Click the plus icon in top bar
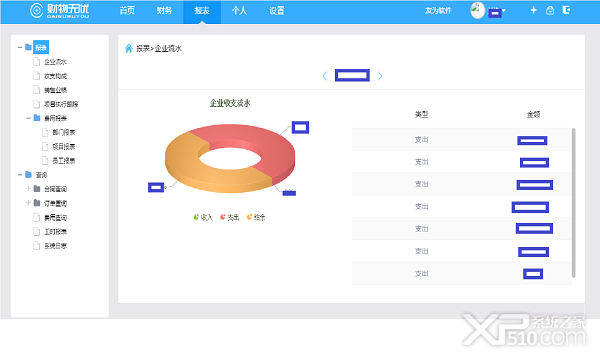600x360 pixels. (x=533, y=10)
